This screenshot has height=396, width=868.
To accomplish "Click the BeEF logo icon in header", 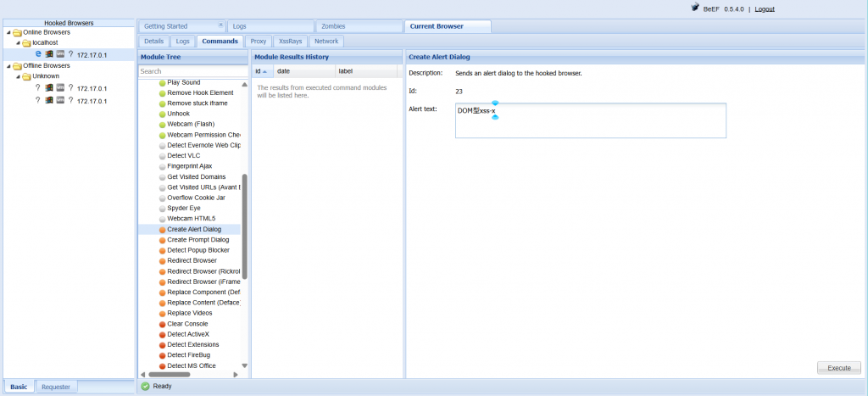I will click(696, 8).
